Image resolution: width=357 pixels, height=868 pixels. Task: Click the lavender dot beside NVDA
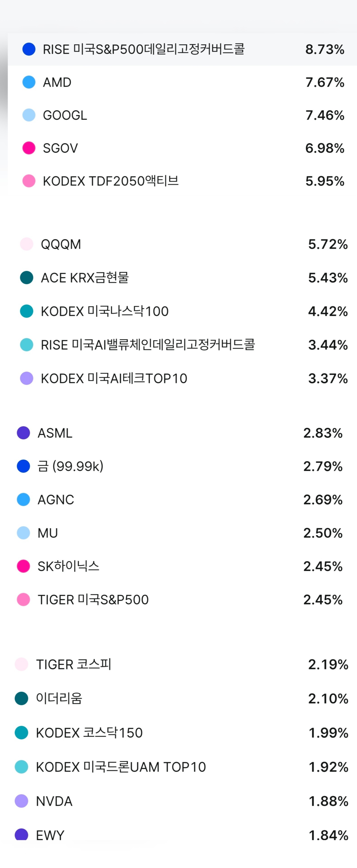click(21, 801)
